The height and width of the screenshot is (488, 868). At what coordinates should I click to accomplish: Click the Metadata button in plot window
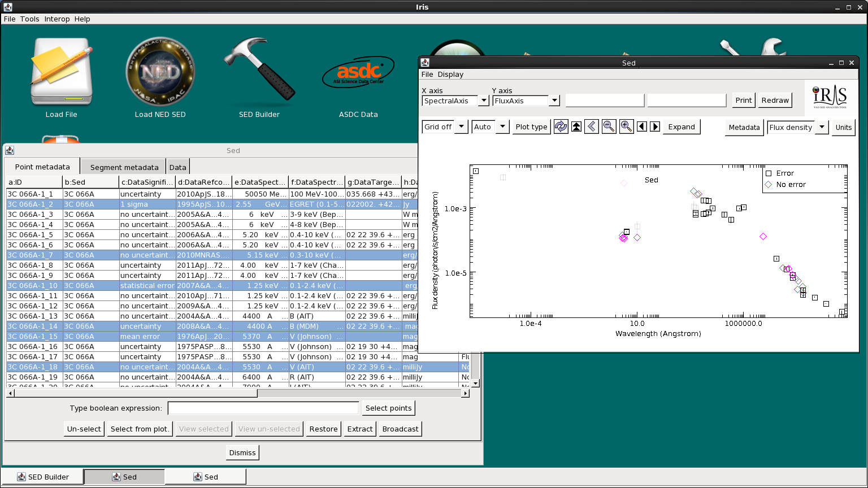[x=744, y=127]
